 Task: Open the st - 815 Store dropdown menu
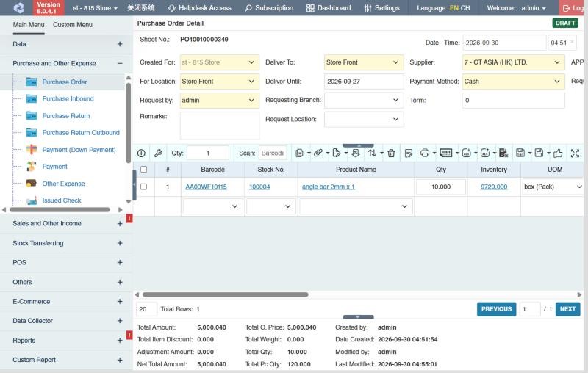tap(95, 8)
